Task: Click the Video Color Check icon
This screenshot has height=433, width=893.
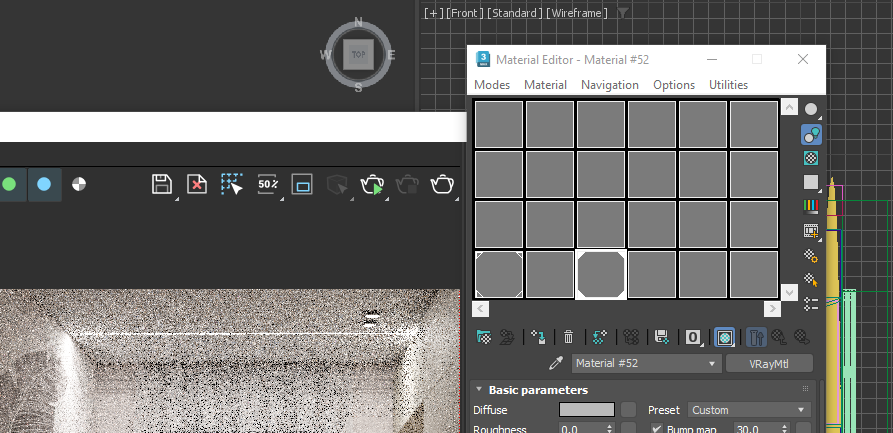Action: (x=811, y=206)
